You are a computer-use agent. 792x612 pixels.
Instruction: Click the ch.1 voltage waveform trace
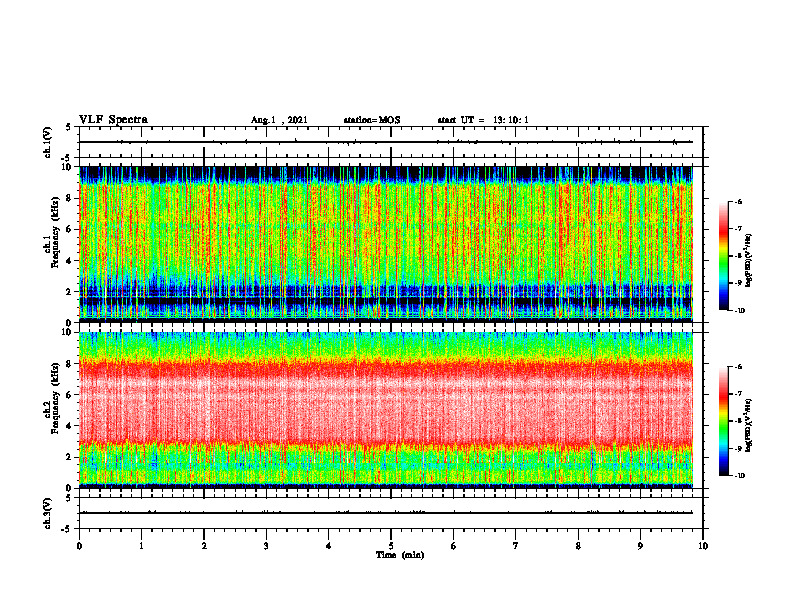(x=386, y=142)
